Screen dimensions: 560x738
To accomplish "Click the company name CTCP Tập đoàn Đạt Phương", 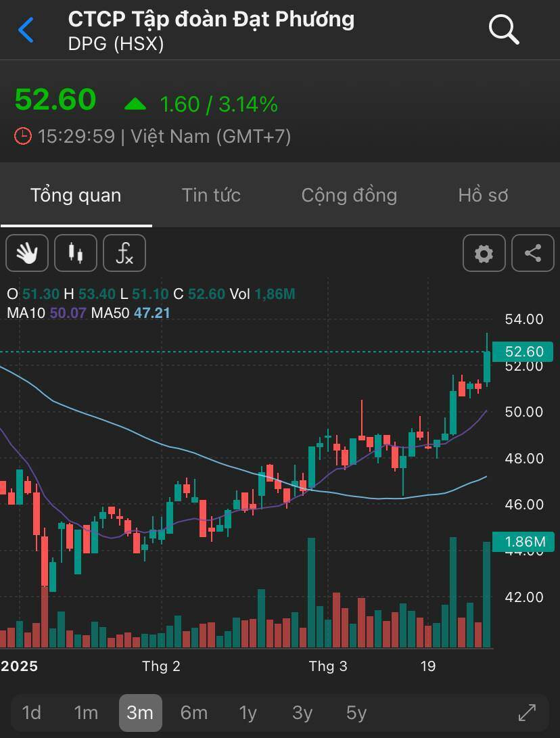I will tap(211, 20).
